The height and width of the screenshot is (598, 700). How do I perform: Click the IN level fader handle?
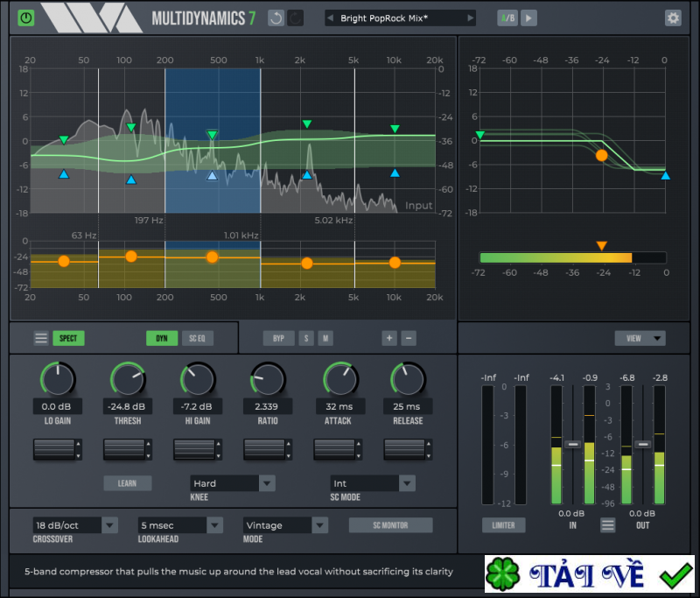(x=573, y=445)
